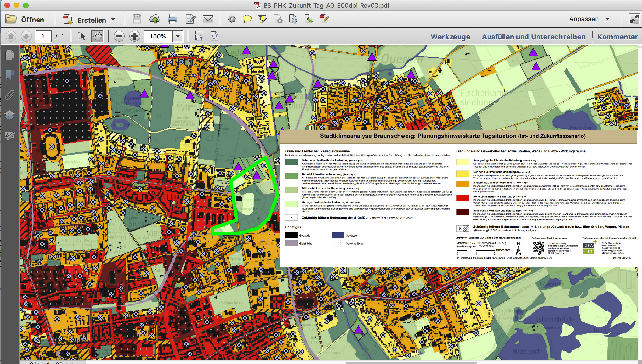Viewport: 642px width, 364px height.
Task: Click Ausfüllen und Unterschreiben
Action: [x=533, y=37]
